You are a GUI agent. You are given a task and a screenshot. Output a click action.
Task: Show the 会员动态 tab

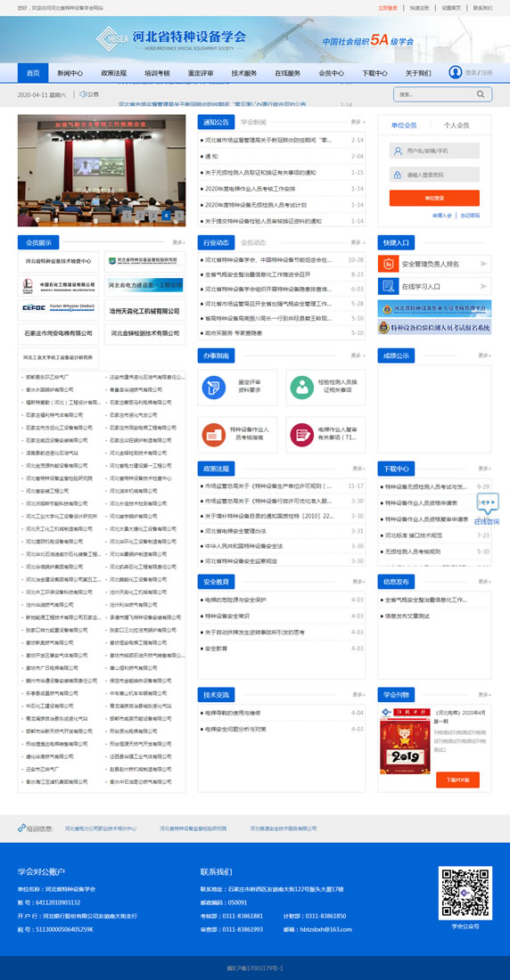click(253, 242)
